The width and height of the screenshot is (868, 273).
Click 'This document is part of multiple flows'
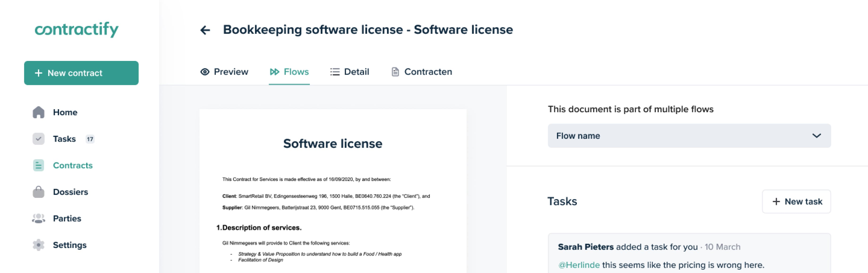[x=630, y=109]
